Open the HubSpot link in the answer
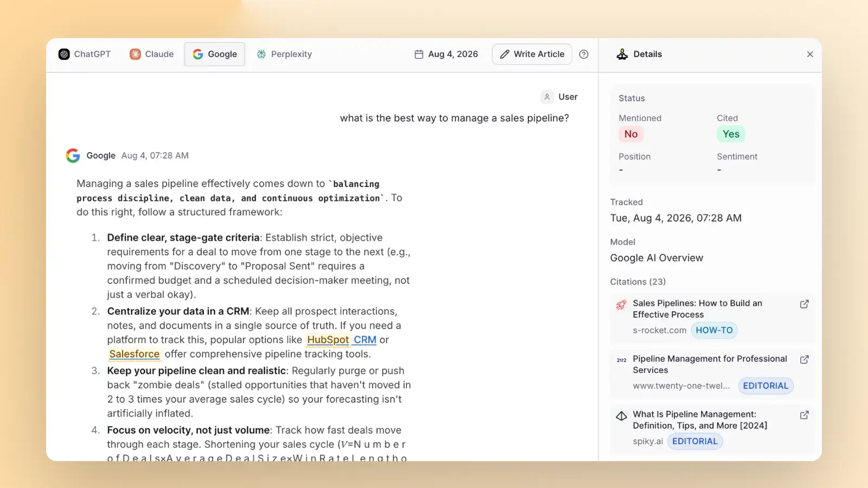 pyautogui.click(x=328, y=340)
